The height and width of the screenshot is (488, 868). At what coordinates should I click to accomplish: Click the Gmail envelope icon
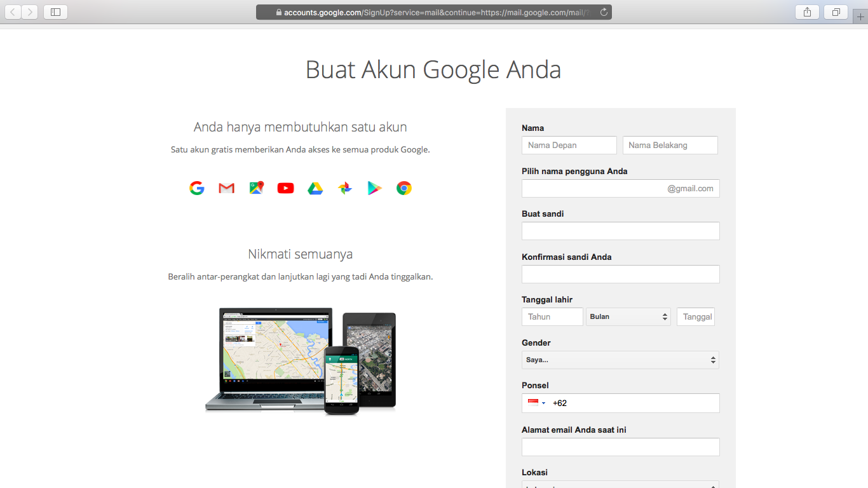click(x=227, y=188)
